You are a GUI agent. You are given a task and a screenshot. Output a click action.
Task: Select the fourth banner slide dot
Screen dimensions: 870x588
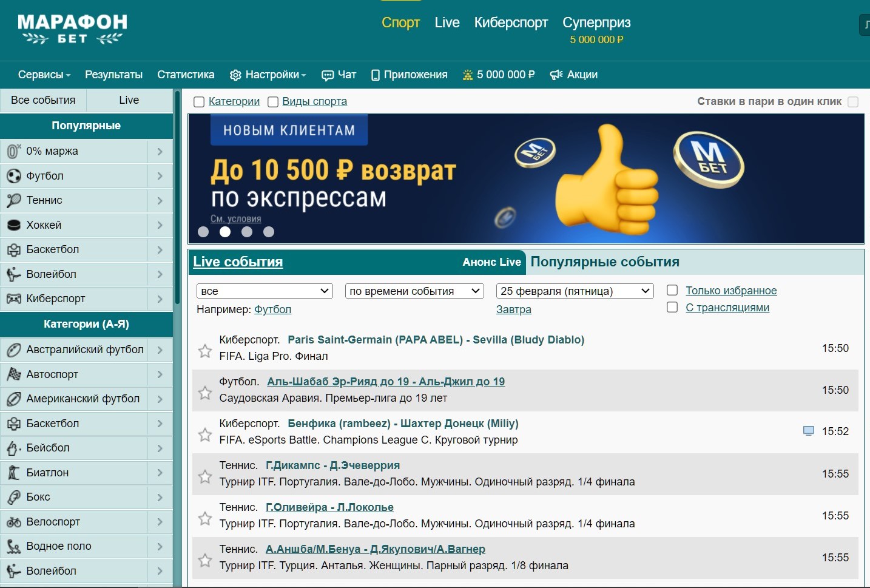point(269,232)
